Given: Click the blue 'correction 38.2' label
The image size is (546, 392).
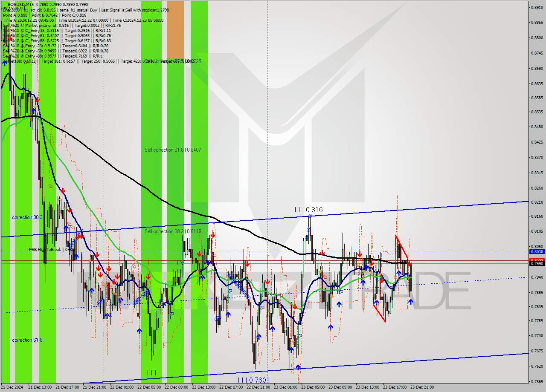Looking at the screenshot, I should (27, 217).
